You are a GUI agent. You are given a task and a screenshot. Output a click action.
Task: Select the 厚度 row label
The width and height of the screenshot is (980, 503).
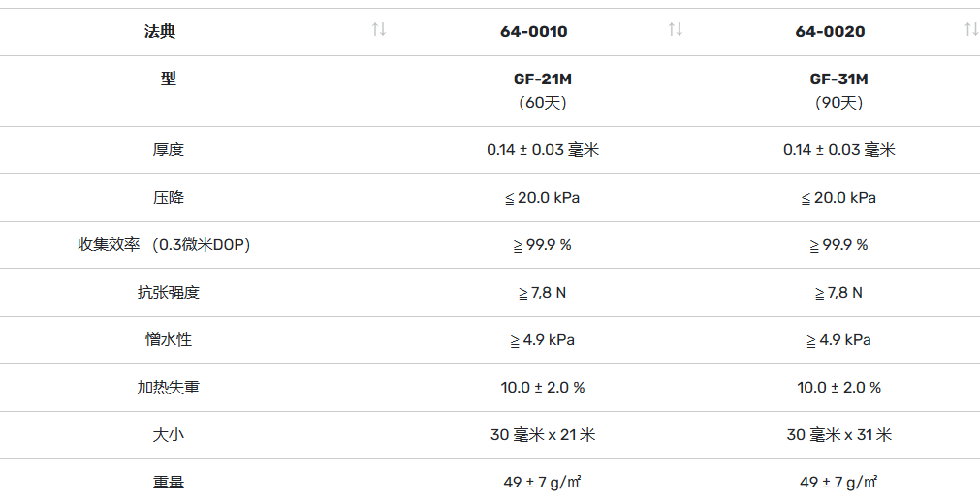click(x=168, y=150)
